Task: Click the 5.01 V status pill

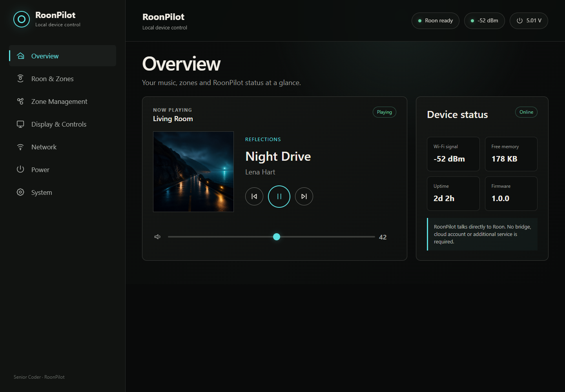Action: coord(529,21)
